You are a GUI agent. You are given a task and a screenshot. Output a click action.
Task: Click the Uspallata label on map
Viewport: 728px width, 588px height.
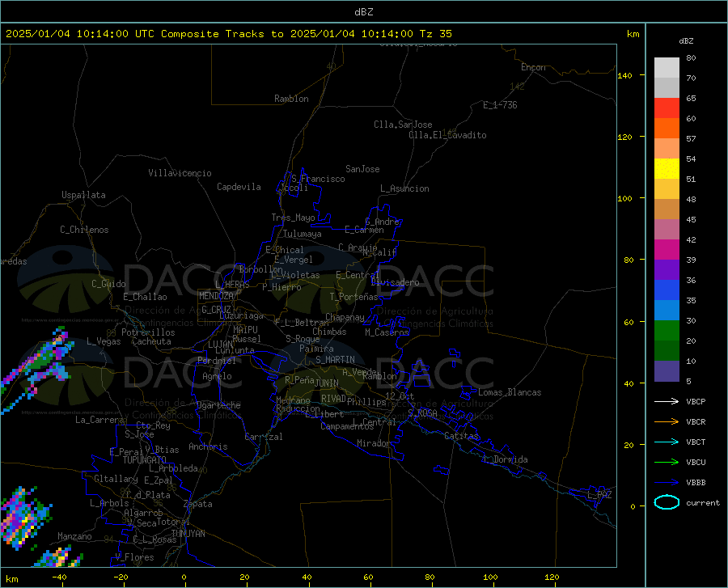(83, 195)
